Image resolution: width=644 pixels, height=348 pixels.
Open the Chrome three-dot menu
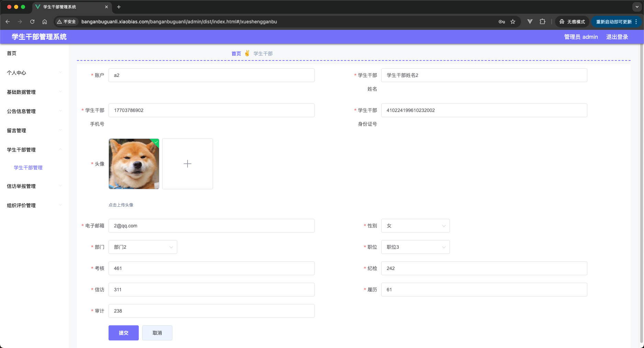636,22
